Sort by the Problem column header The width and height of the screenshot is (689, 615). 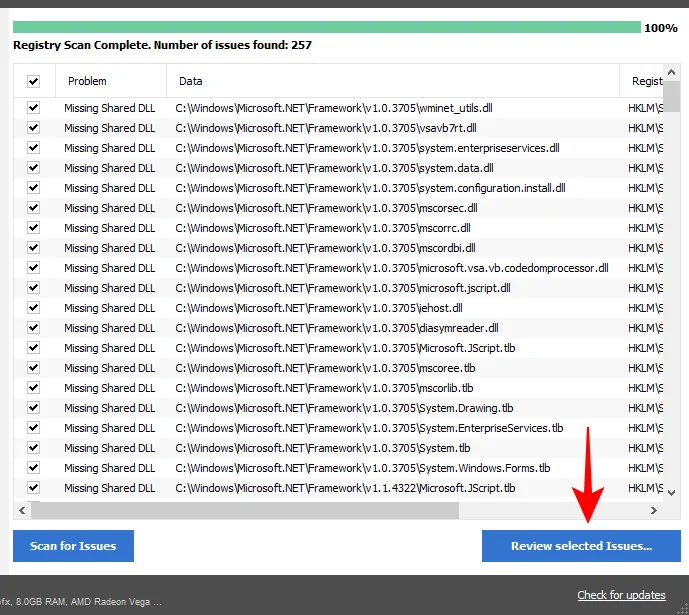pos(88,81)
